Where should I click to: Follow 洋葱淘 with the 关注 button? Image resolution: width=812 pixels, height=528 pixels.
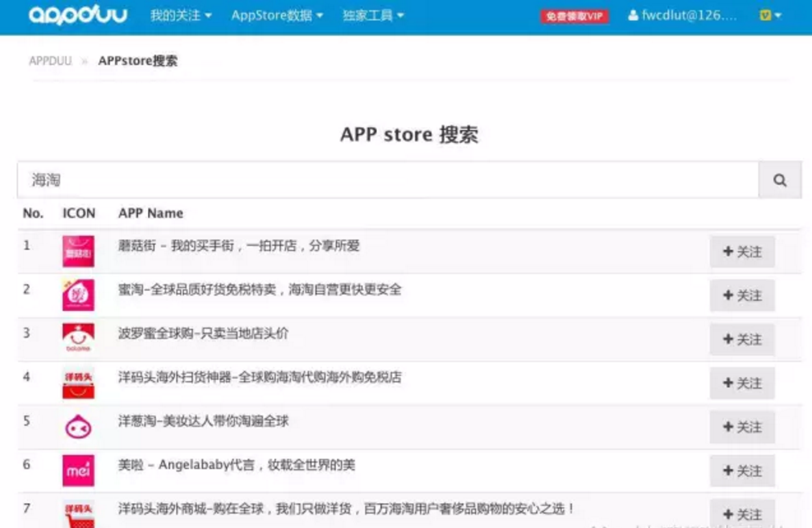click(742, 427)
